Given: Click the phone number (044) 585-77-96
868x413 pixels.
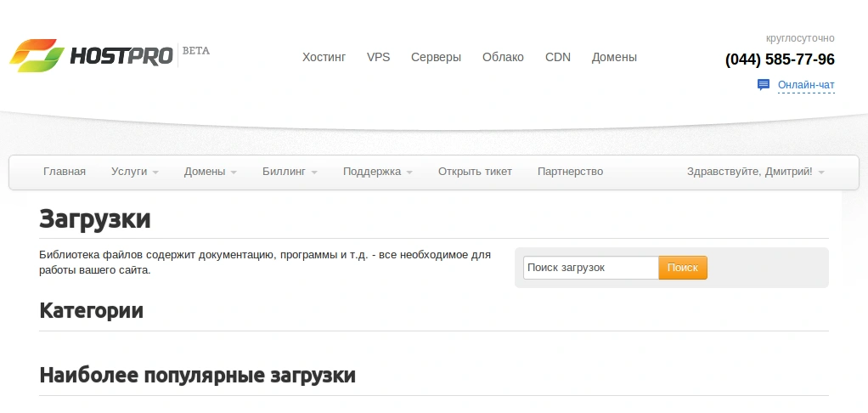Looking at the screenshot, I should 780,59.
